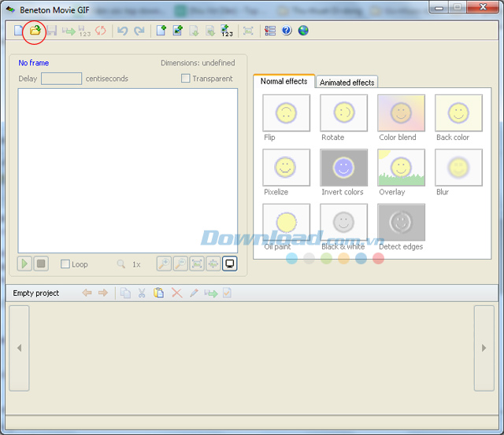
Task: Toggle the Loop checkbox
Action: click(x=65, y=264)
